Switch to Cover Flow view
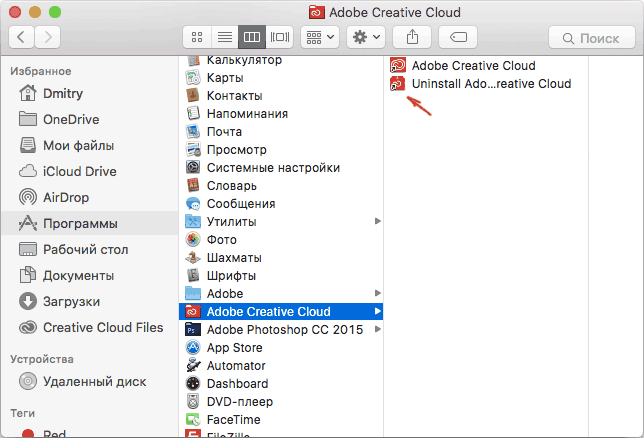Screen dimensions: 644x438 tap(280, 37)
